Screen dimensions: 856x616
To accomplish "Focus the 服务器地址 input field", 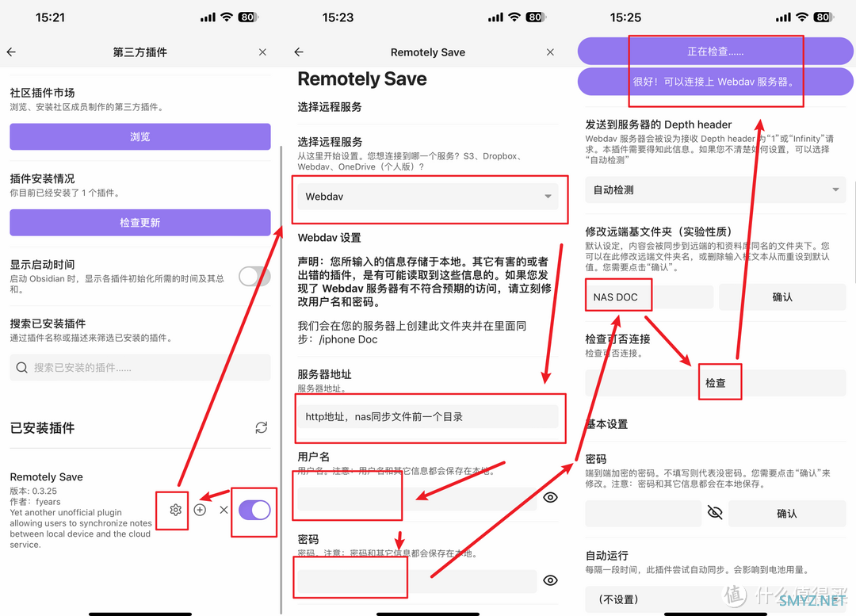I will (x=428, y=417).
